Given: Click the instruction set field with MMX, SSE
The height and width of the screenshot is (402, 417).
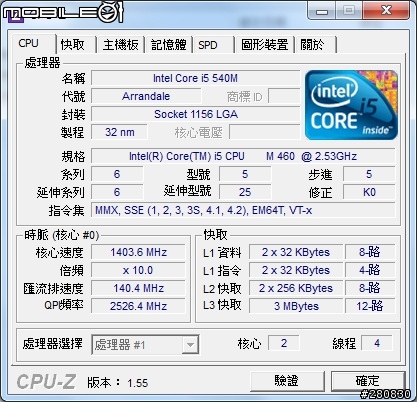Looking at the screenshot, I should (x=243, y=210).
